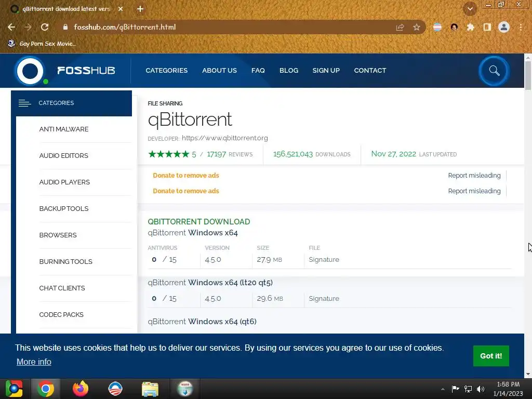Click the five-star rating

(x=169, y=154)
